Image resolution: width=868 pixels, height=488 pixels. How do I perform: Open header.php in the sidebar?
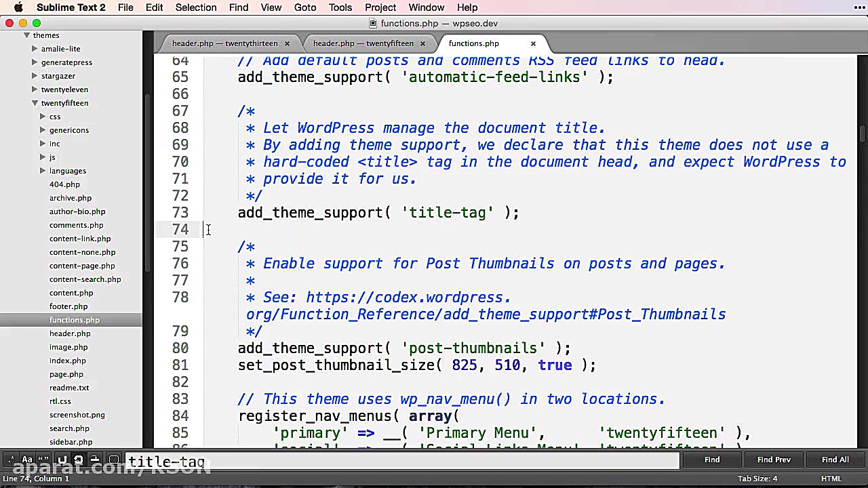70,333
